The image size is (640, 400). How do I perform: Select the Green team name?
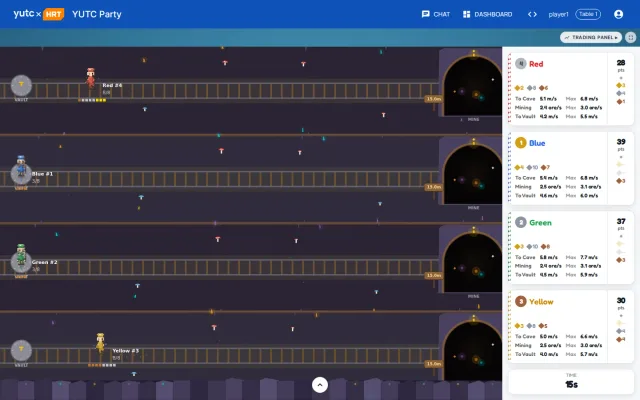coord(540,223)
